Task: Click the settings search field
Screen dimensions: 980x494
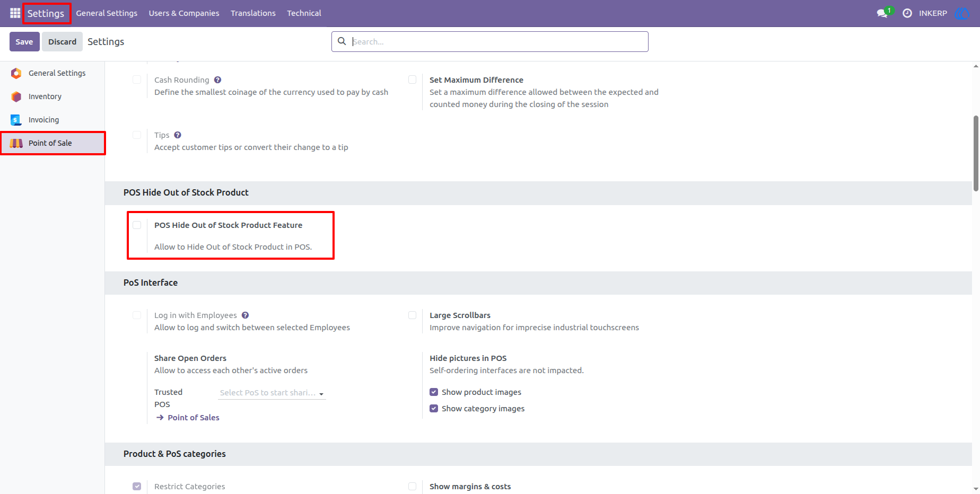Action: point(490,41)
